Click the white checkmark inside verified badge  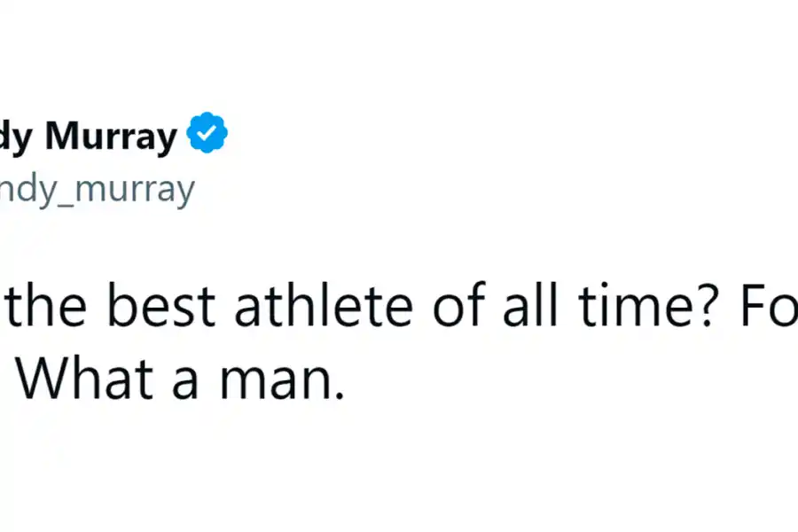pos(208,135)
